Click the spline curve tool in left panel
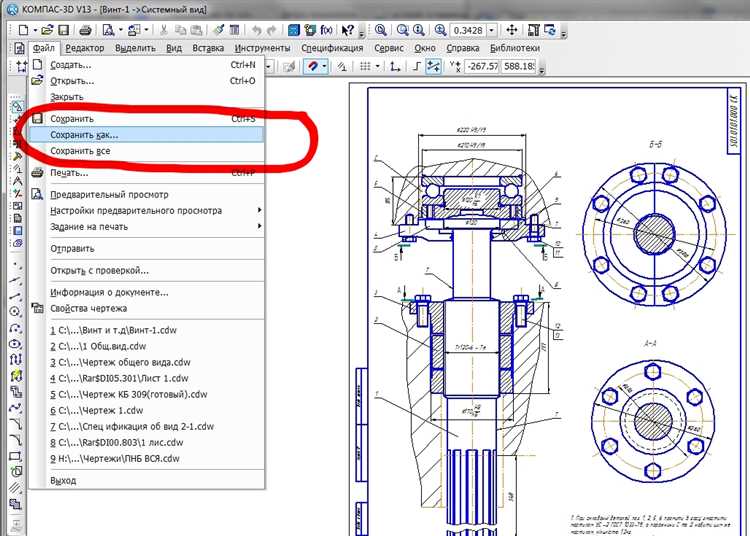The height and width of the screenshot is (536, 750). click(15, 408)
